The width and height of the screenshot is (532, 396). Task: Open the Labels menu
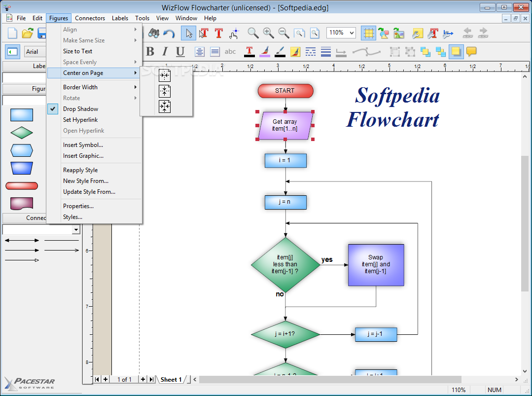point(120,18)
